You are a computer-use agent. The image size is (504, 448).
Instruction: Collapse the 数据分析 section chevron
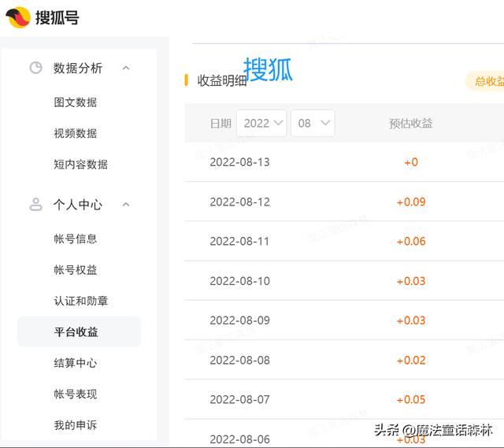pos(126,68)
